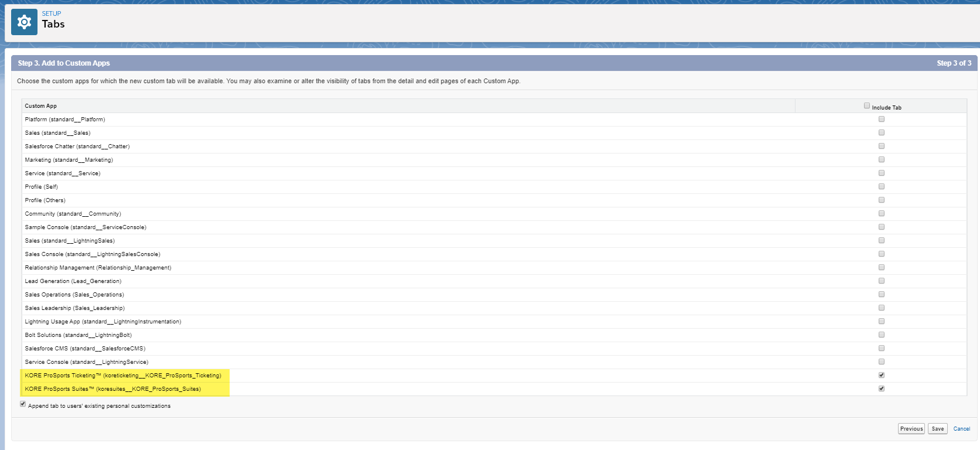The image size is (980, 450).
Task: Select the KORE ProSports Ticketing row text
Action: (123, 376)
